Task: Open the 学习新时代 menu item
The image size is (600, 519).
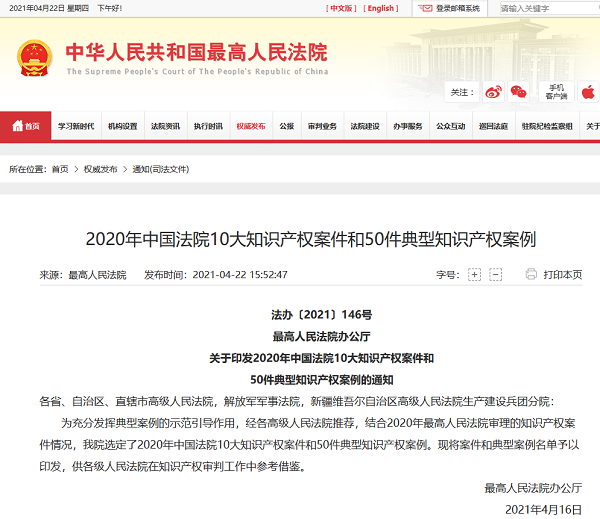Action: tap(76, 126)
